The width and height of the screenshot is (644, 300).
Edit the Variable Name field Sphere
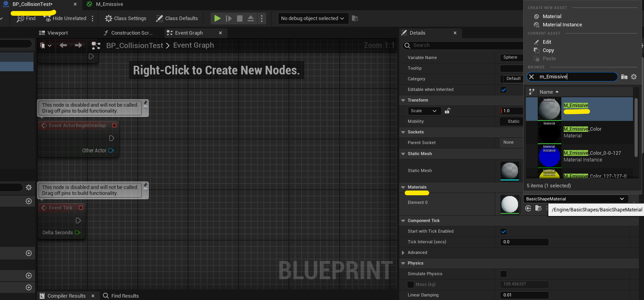[x=511, y=57]
